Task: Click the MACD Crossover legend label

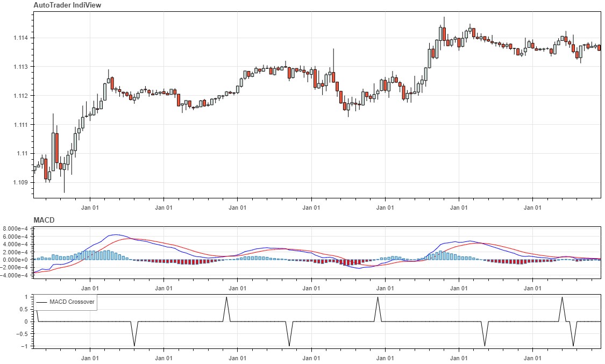Action: (x=72, y=302)
